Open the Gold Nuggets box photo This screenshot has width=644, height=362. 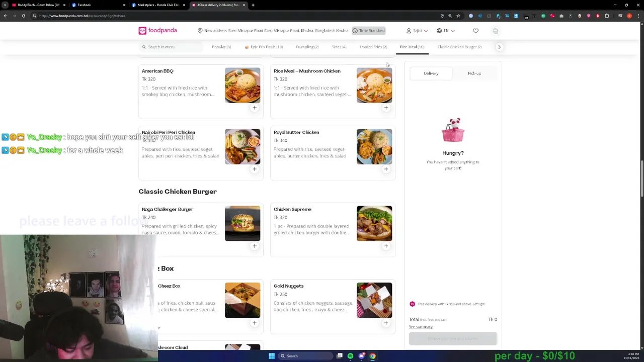click(x=374, y=300)
